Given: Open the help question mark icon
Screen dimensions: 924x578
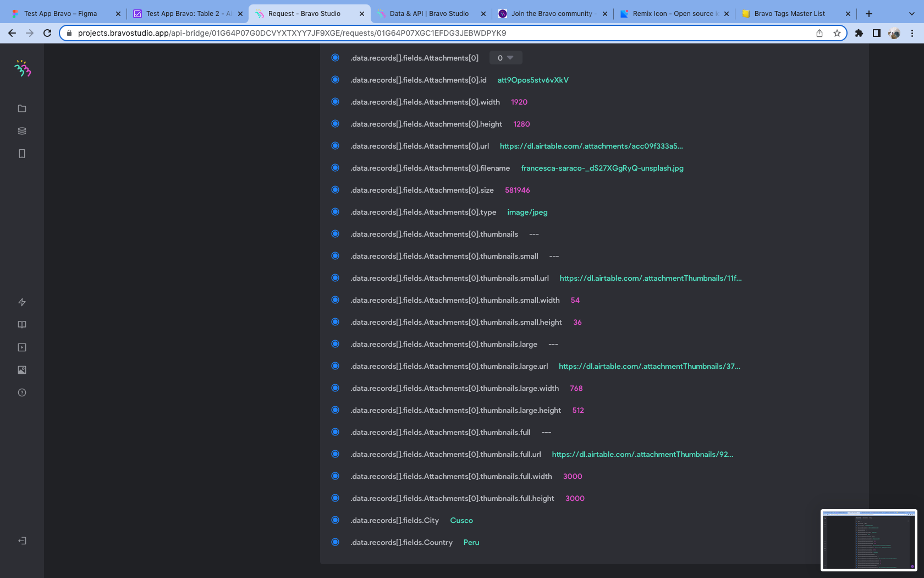Looking at the screenshot, I should click(x=22, y=392).
